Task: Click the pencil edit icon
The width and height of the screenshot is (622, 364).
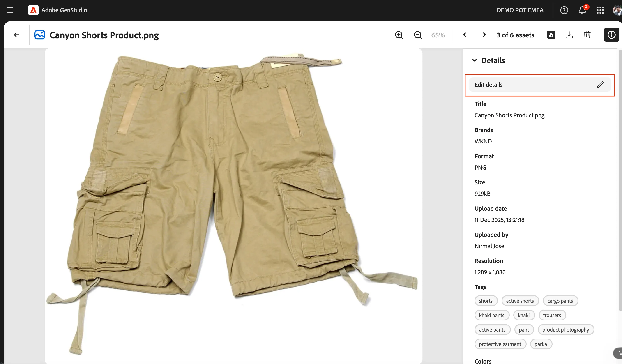Action: pos(600,85)
